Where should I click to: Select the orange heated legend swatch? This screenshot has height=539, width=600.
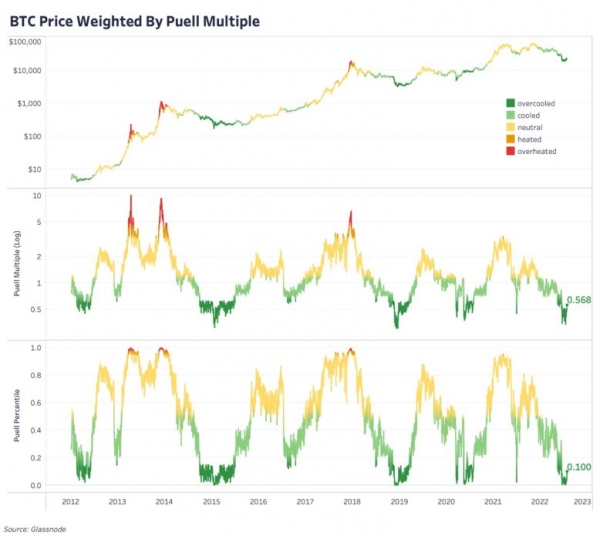(511, 139)
